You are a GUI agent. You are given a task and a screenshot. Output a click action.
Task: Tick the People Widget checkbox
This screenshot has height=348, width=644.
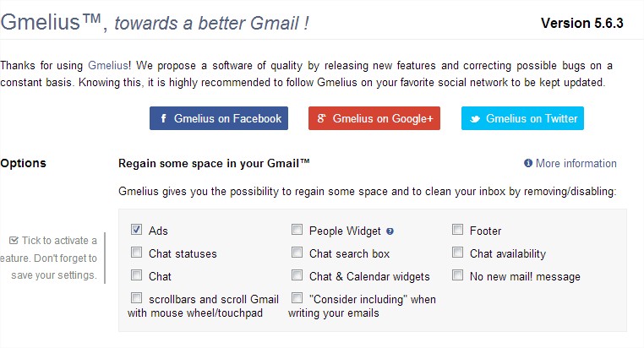(x=297, y=229)
